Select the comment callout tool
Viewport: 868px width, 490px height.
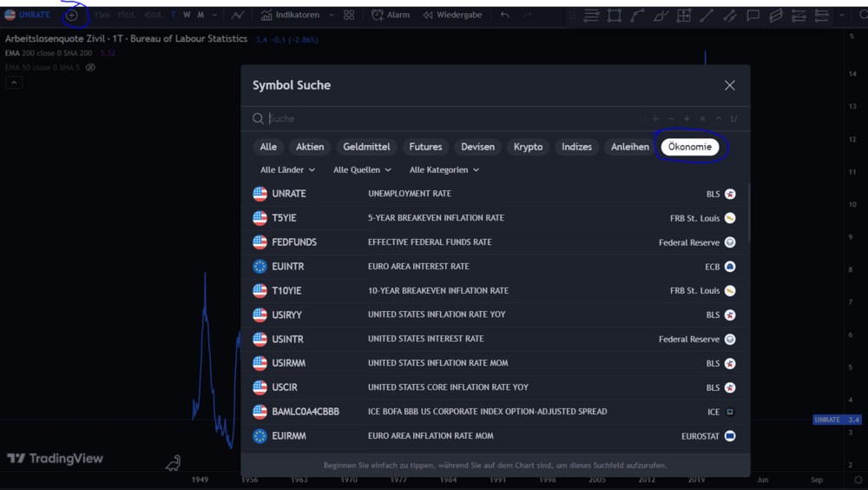pos(753,16)
